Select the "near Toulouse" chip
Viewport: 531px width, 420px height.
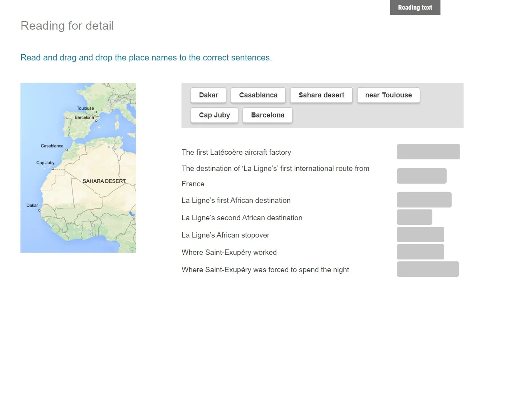tap(388, 95)
